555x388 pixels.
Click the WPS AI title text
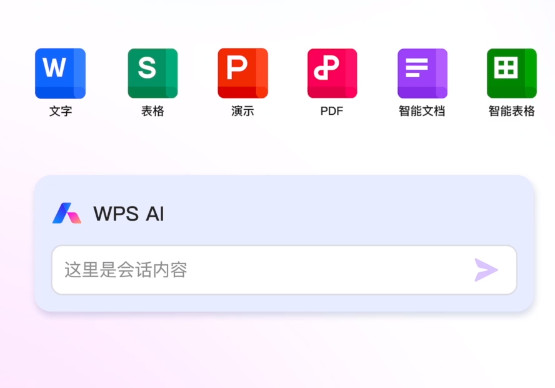(128, 214)
